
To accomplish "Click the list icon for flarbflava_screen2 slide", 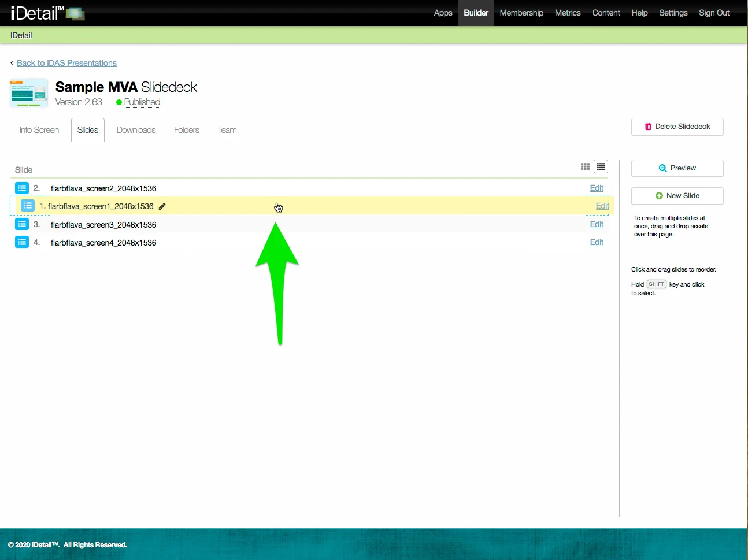I will pos(22,188).
